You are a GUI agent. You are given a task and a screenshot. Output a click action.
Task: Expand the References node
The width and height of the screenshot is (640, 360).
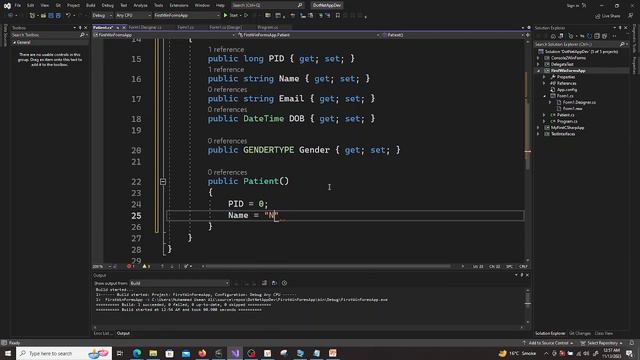pos(544,83)
